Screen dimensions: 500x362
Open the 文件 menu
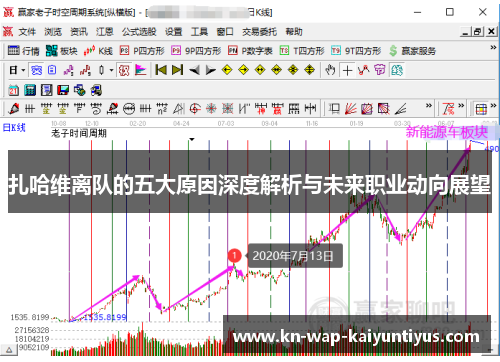27,32
